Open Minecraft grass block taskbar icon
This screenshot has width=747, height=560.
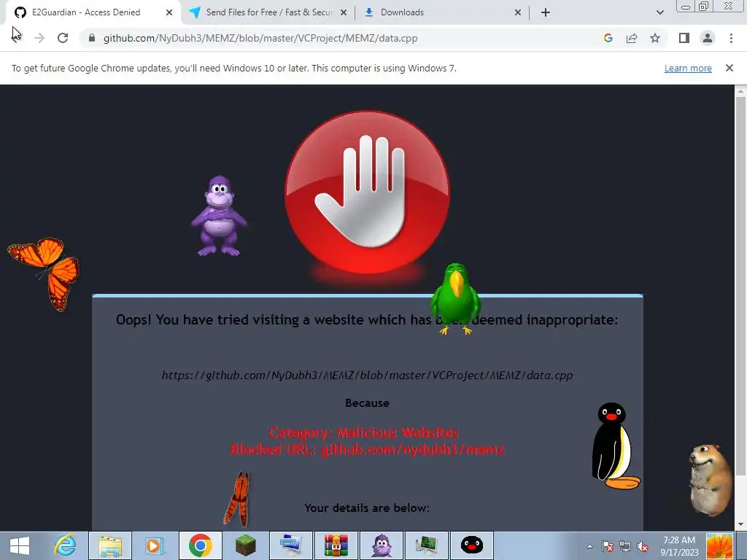pos(246,545)
